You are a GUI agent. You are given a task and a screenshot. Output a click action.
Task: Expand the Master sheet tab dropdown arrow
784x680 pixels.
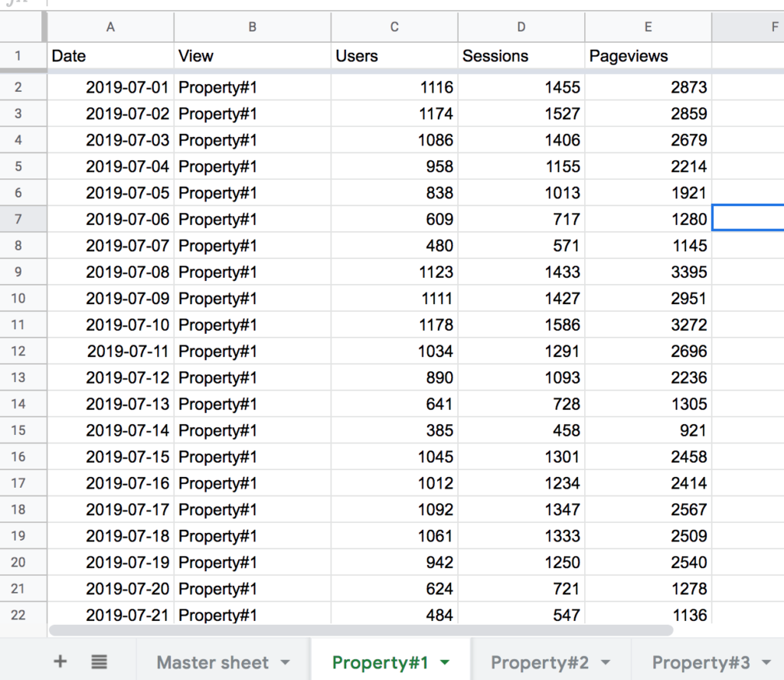pyautogui.click(x=286, y=662)
